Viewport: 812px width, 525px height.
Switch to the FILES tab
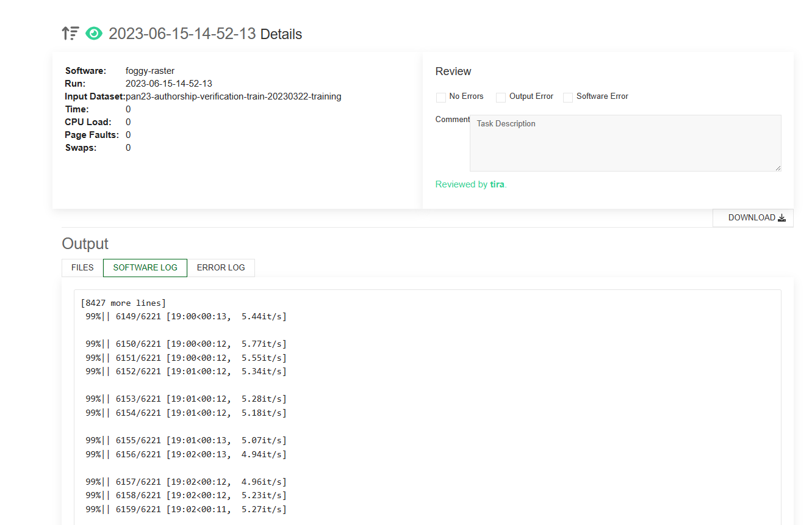pos(82,267)
